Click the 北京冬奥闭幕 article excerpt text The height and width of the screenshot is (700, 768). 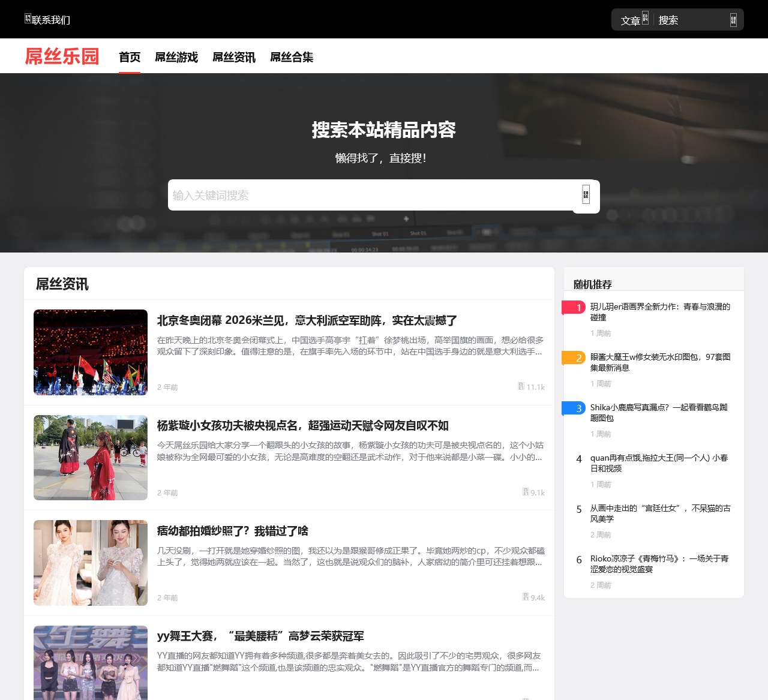(350, 346)
